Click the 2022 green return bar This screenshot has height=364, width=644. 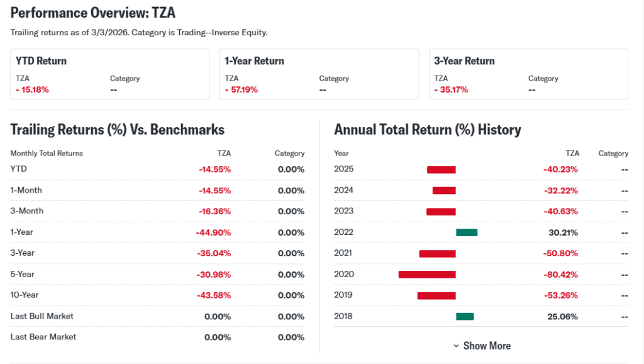coord(467,232)
